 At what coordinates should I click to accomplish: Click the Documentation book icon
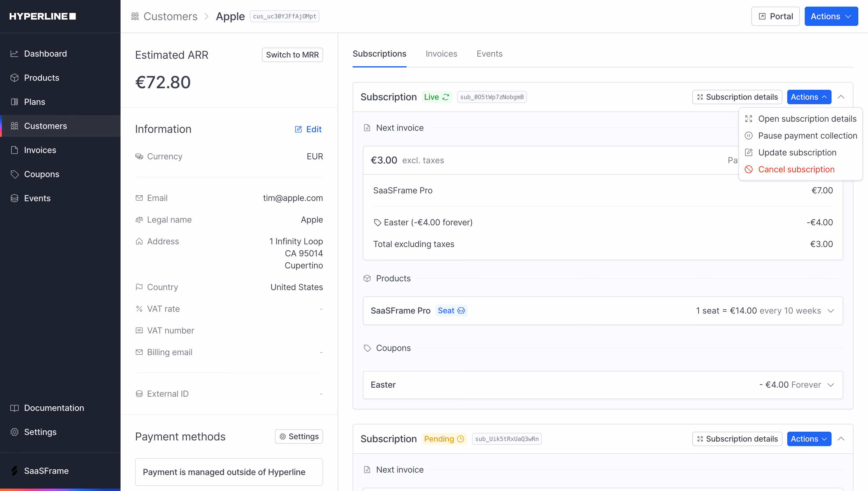coord(14,408)
